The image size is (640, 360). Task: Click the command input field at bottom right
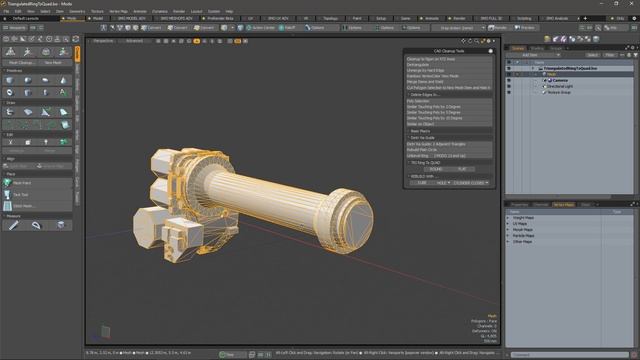pos(569,355)
